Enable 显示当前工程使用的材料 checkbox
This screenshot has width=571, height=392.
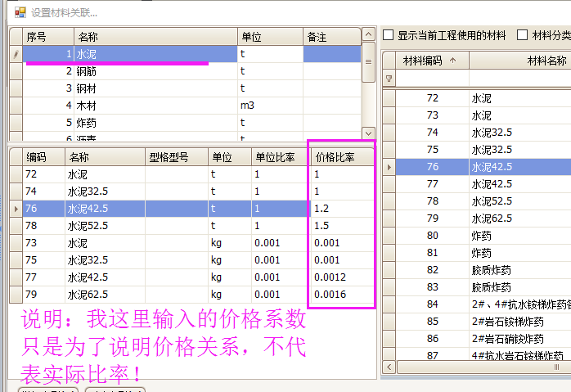[389, 35]
